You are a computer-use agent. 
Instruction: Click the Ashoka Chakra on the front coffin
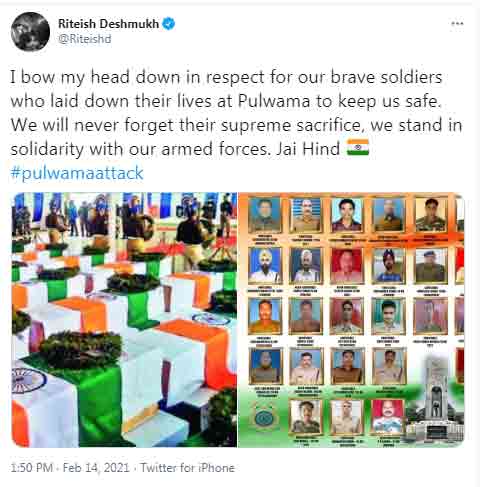pyautogui.click(x=28, y=381)
